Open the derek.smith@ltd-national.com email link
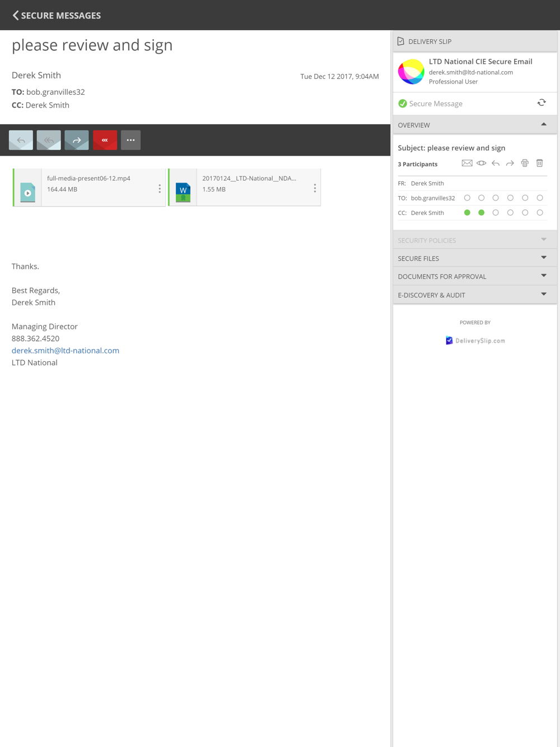Image resolution: width=560 pixels, height=747 pixels. pos(66,351)
